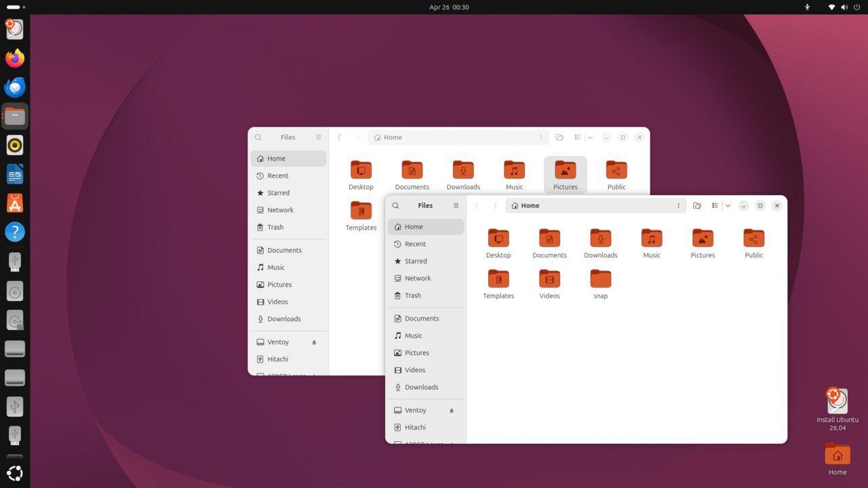
Task: Open Documents bookmark in front window sidebar
Action: (426, 319)
